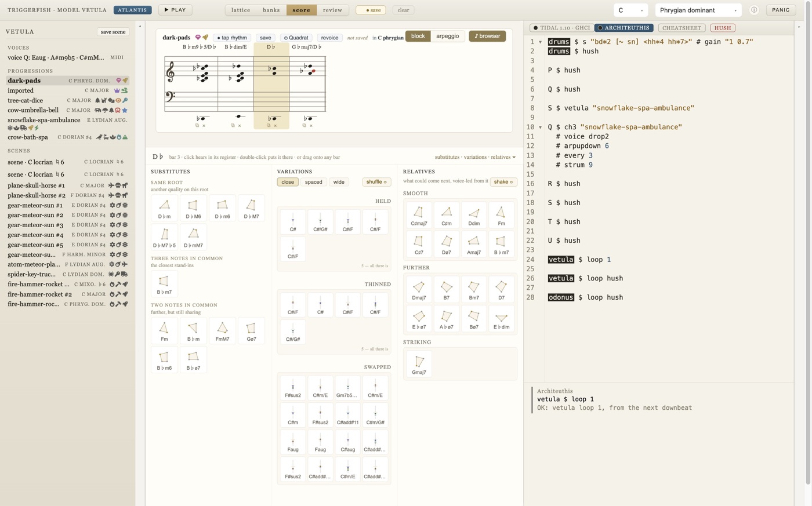812x506 pixels.
Task: Open the music browser button
Action: point(487,36)
